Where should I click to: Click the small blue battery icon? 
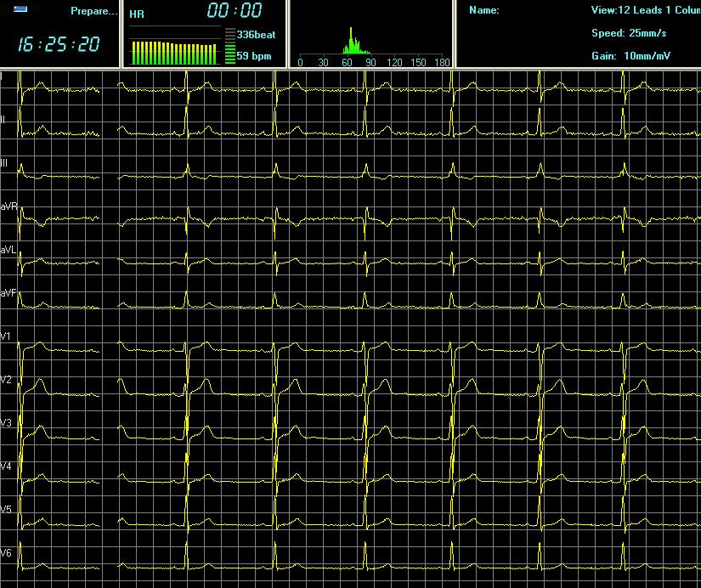click(x=20, y=9)
